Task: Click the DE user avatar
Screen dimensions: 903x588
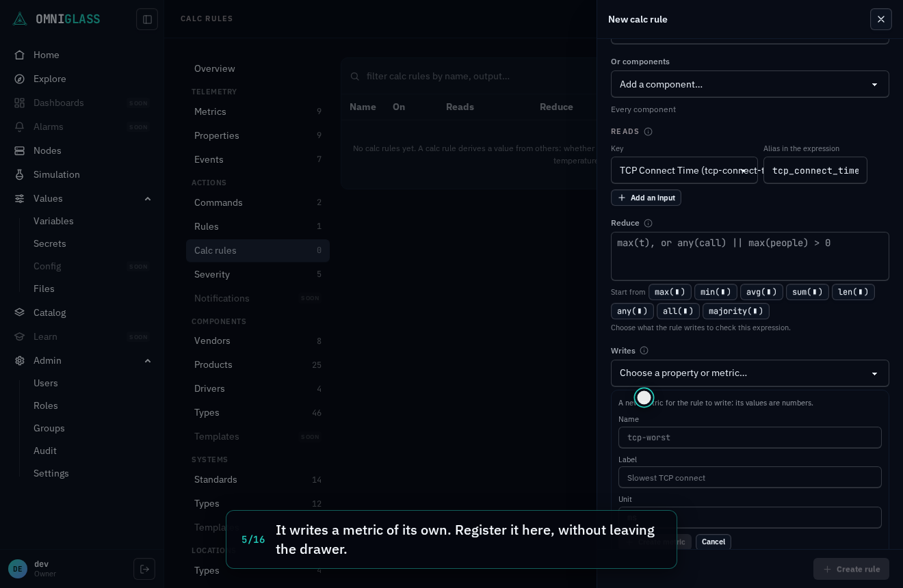Action: [18, 569]
